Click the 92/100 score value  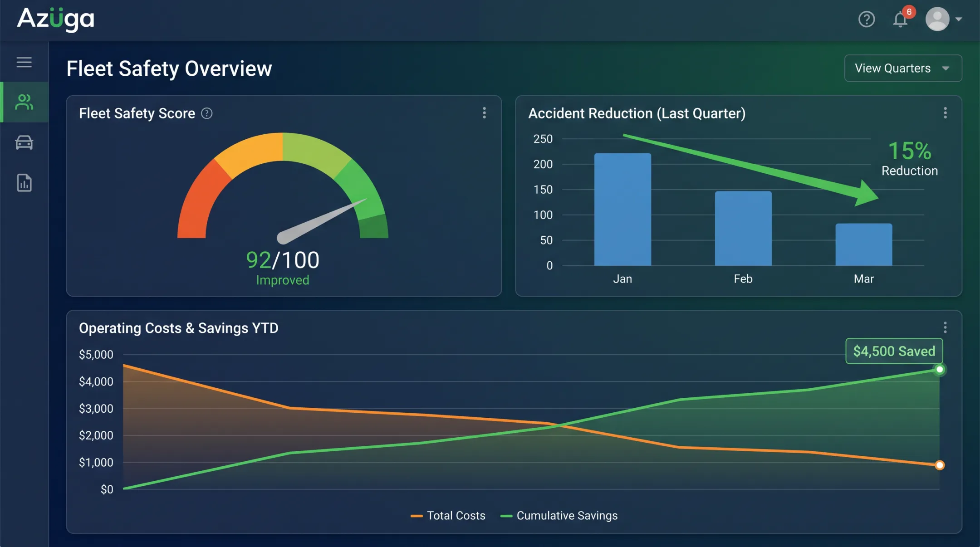point(283,260)
